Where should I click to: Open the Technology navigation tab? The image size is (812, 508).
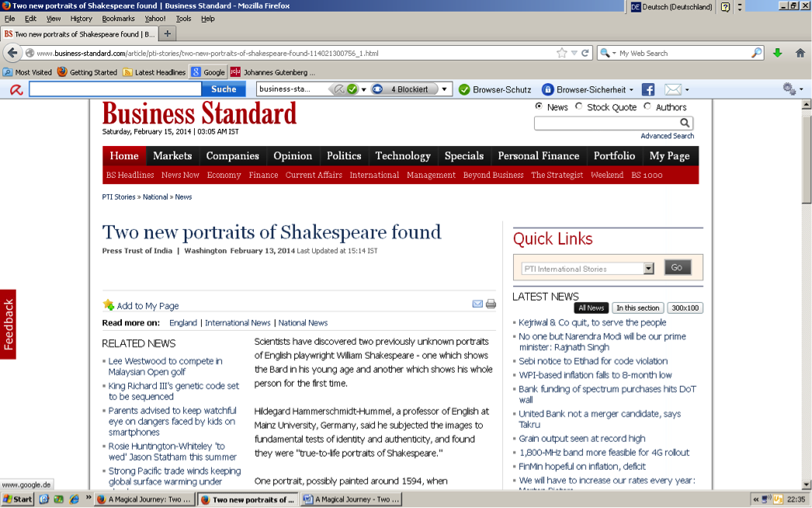(403, 155)
